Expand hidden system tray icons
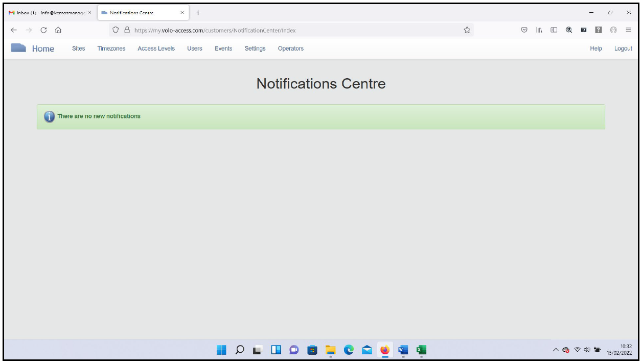 (556, 351)
